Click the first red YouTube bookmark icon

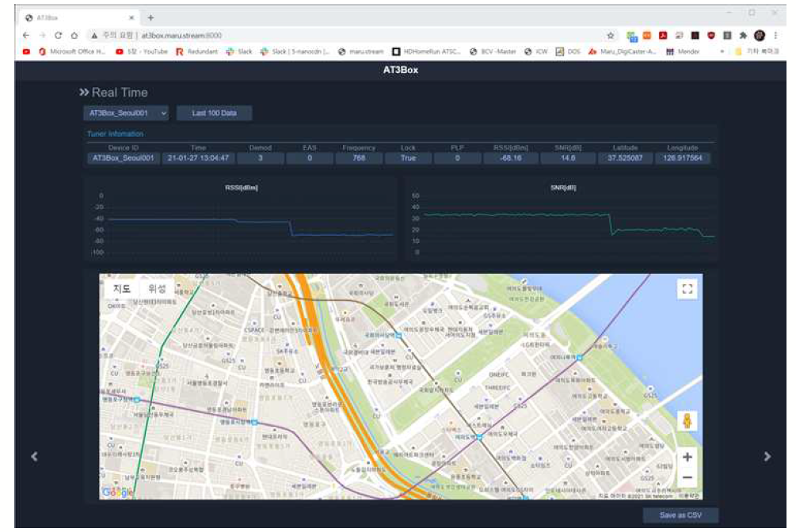click(x=26, y=51)
